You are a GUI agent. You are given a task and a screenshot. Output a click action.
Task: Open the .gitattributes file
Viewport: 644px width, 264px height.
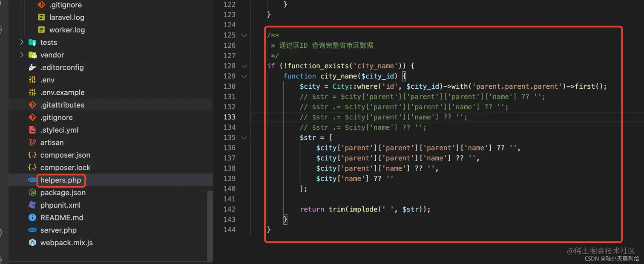[62, 105]
